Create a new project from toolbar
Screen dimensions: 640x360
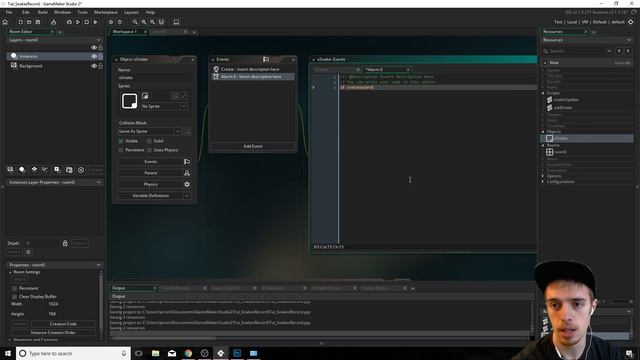tap(20, 22)
